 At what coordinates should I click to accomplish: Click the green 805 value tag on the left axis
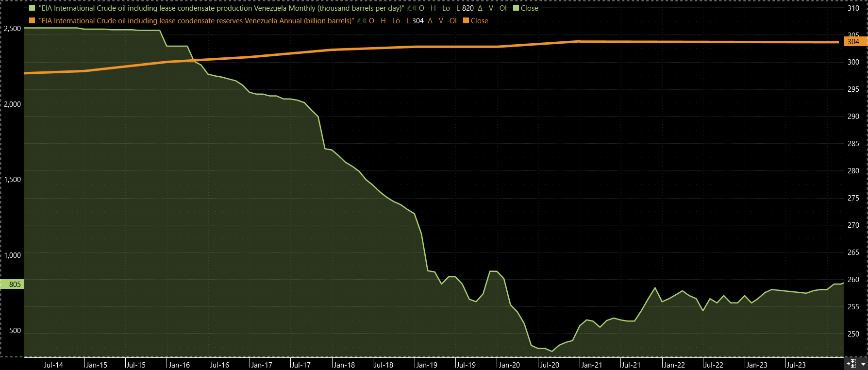[13, 285]
